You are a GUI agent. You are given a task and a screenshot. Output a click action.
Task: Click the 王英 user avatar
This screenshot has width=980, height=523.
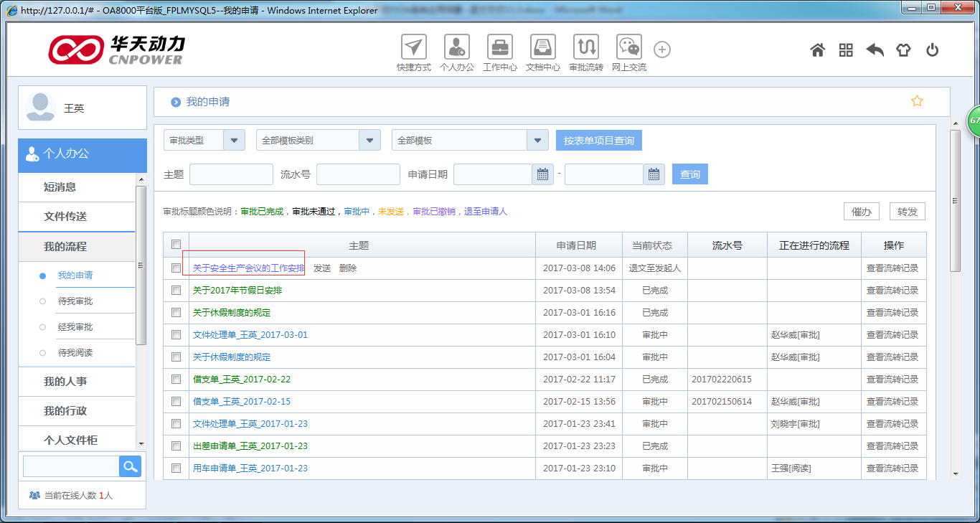pyautogui.click(x=40, y=108)
